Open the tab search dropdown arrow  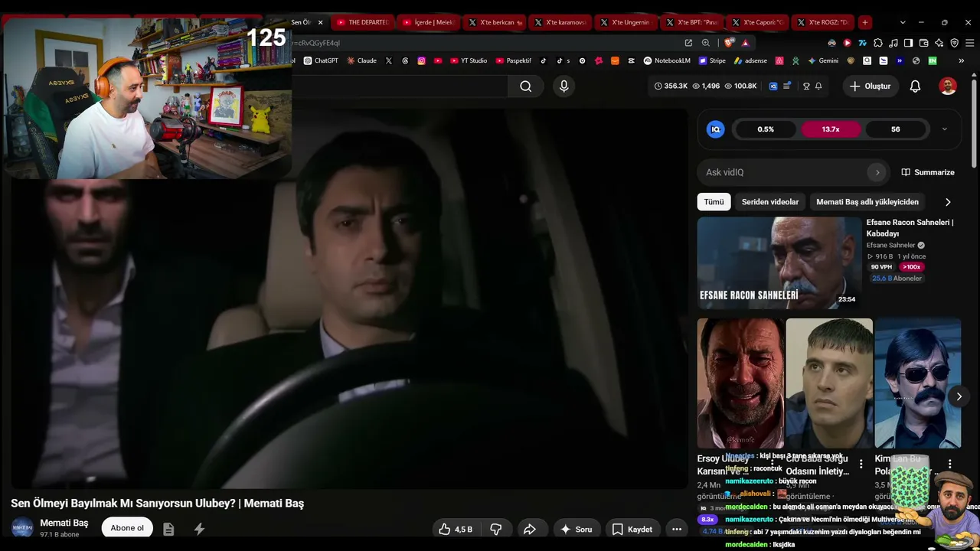pyautogui.click(x=903, y=22)
